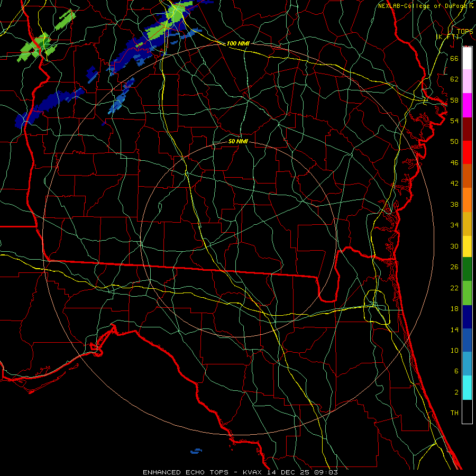Viewport: 476px width, 476px height.
Task: Click the legend value "10"
Action: [x=454, y=351]
